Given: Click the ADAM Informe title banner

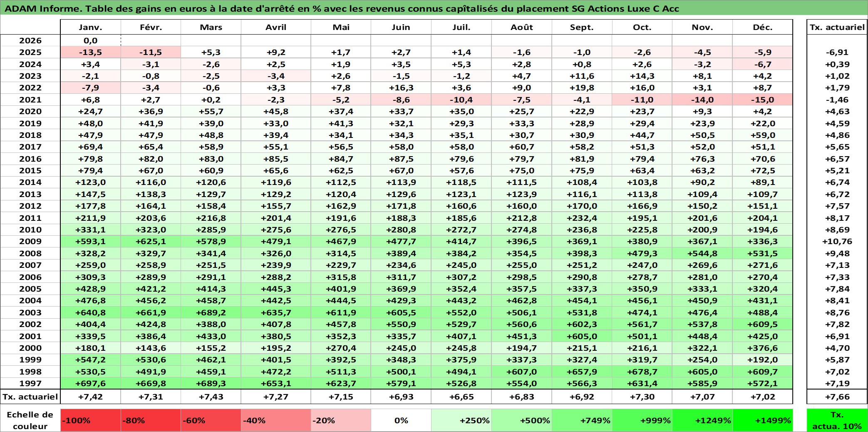Looking at the screenshot, I should pyautogui.click(x=434, y=8).
